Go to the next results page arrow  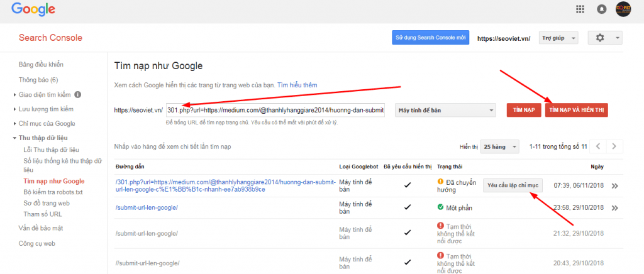point(614,146)
